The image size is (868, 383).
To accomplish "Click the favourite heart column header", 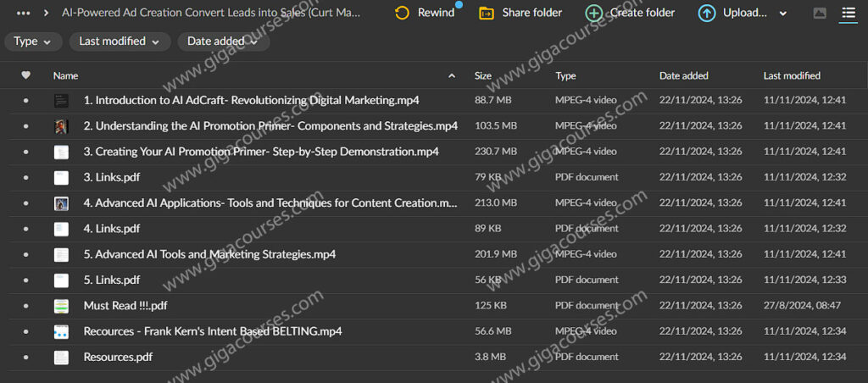I will tap(25, 75).
